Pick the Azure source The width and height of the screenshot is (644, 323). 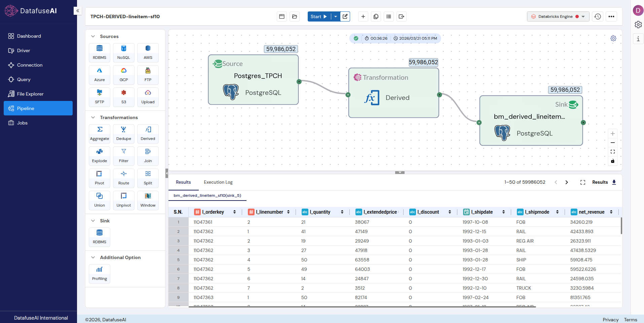click(100, 75)
